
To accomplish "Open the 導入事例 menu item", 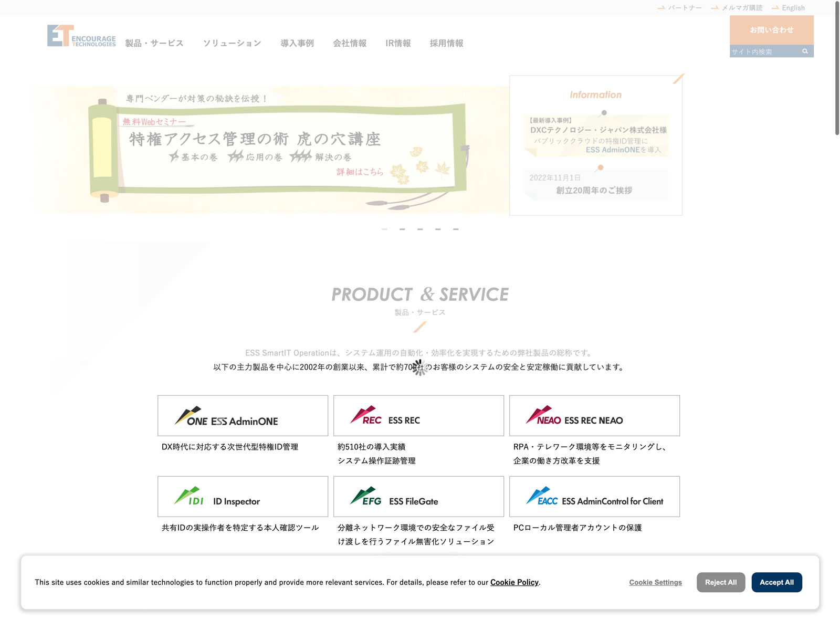I will (x=297, y=44).
